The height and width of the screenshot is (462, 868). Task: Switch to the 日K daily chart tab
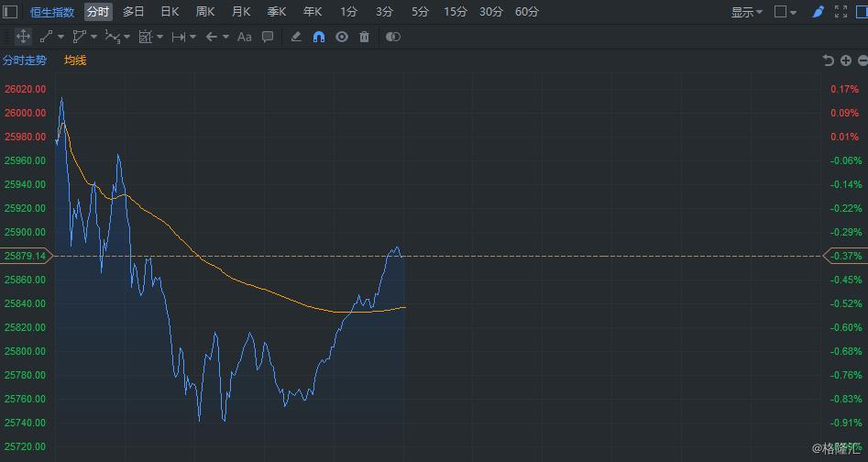click(x=170, y=12)
